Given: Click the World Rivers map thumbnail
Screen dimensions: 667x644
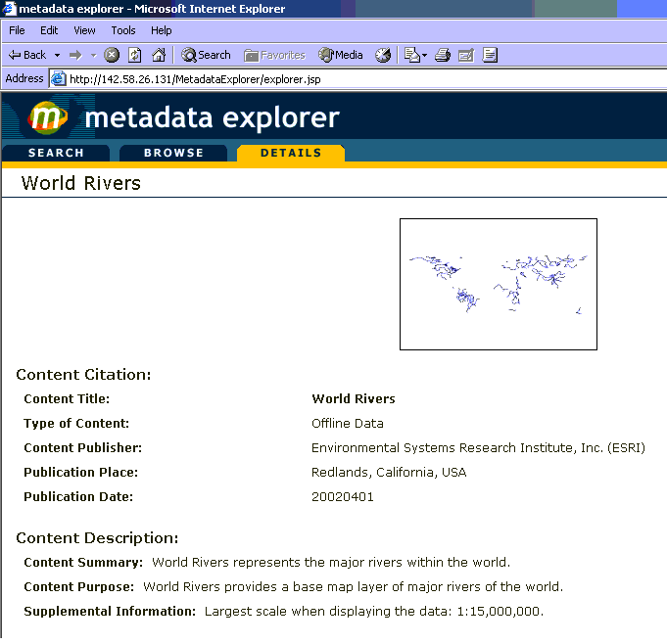Looking at the screenshot, I should pos(498,284).
